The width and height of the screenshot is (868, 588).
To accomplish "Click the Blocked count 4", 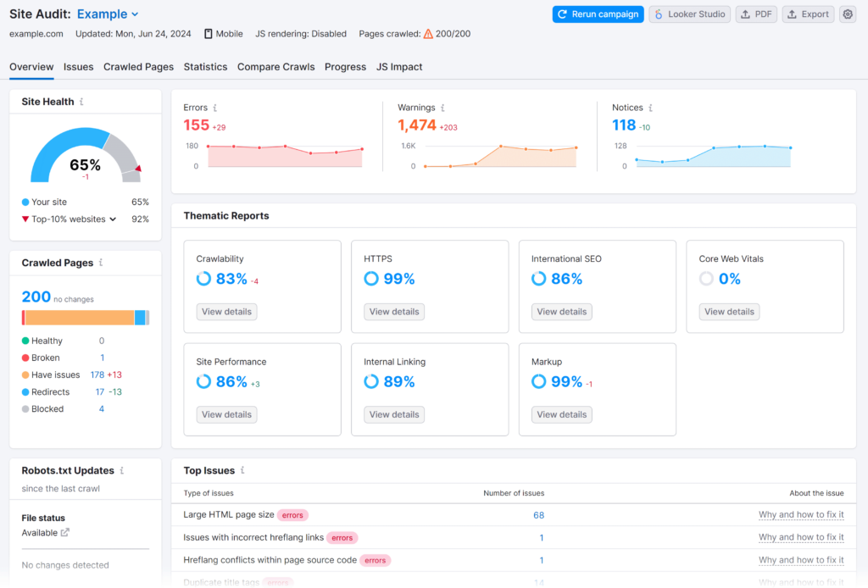I will pos(102,409).
